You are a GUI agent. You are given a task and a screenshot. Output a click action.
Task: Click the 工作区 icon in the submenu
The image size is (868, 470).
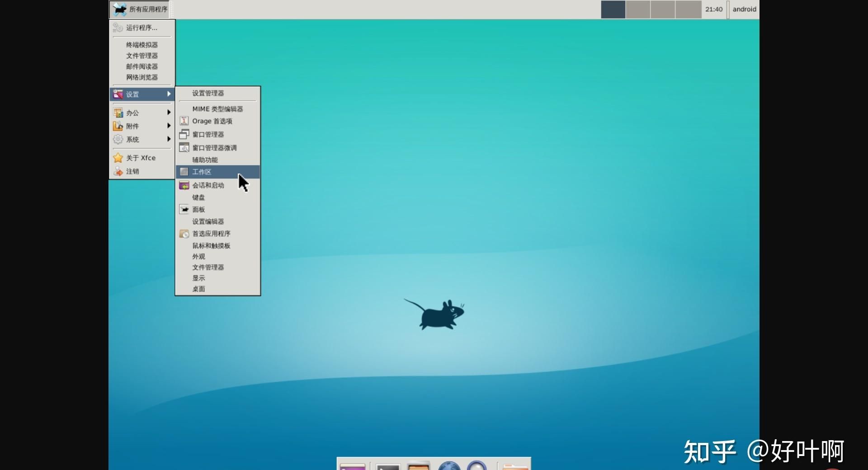click(184, 172)
